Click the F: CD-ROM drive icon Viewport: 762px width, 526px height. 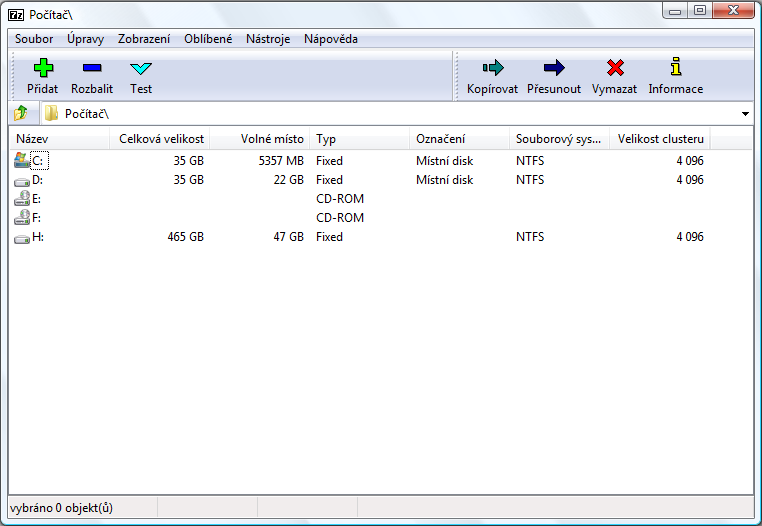pos(22,217)
